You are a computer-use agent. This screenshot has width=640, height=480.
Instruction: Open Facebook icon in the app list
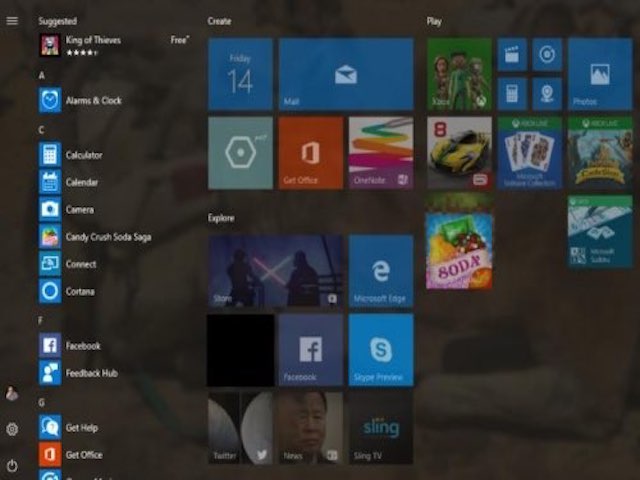pos(50,346)
